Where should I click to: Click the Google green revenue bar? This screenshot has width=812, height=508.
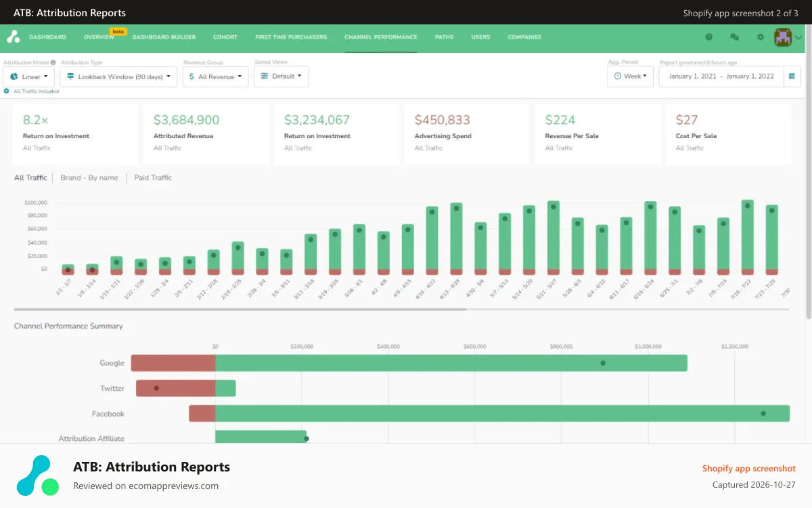point(451,363)
